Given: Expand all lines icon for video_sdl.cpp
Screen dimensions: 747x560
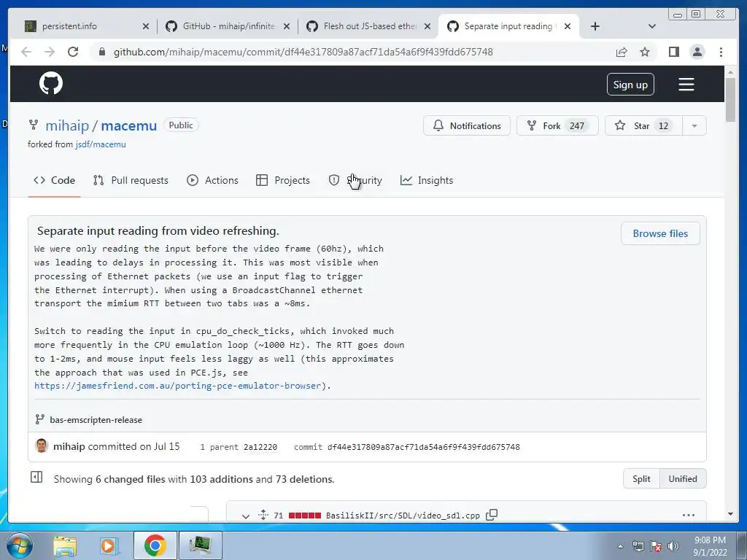Looking at the screenshot, I should tap(263, 515).
